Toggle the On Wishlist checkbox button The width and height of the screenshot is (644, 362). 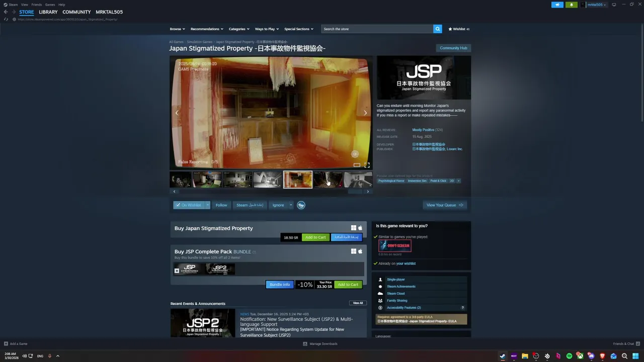(x=188, y=205)
